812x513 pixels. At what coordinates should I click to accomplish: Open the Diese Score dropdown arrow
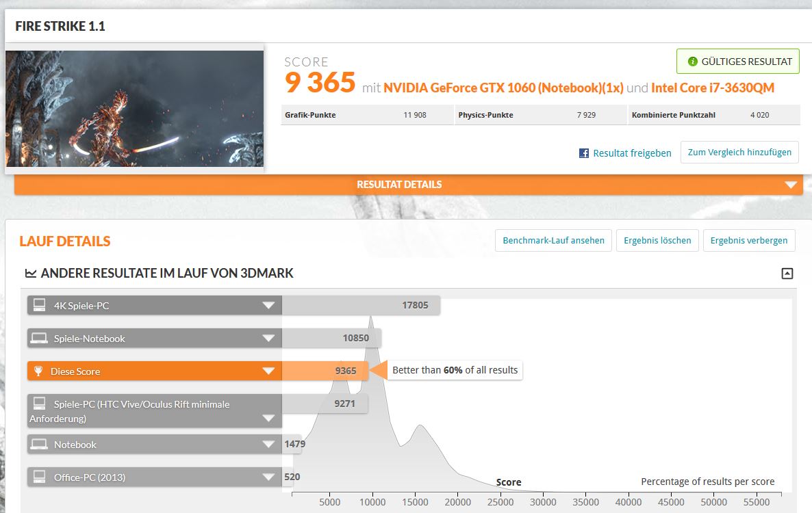[x=268, y=371]
